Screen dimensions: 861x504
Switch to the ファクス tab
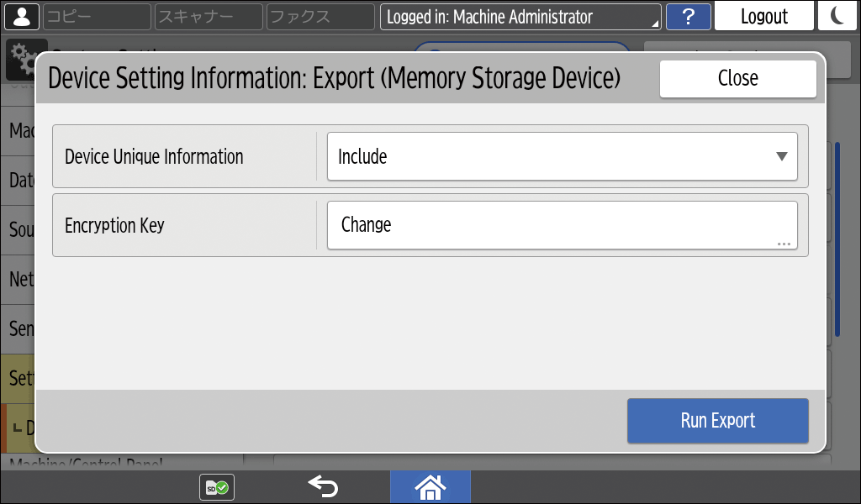coord(320,17)
